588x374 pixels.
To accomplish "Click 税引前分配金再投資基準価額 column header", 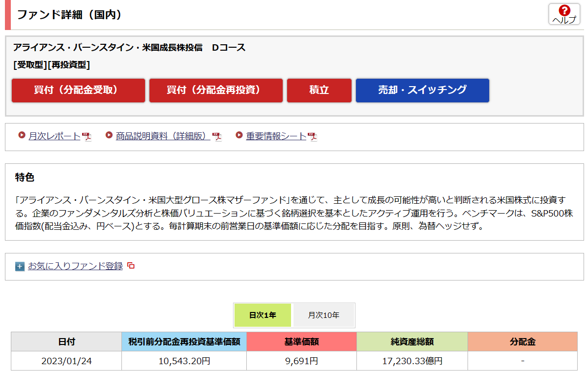I will point(184,342).
